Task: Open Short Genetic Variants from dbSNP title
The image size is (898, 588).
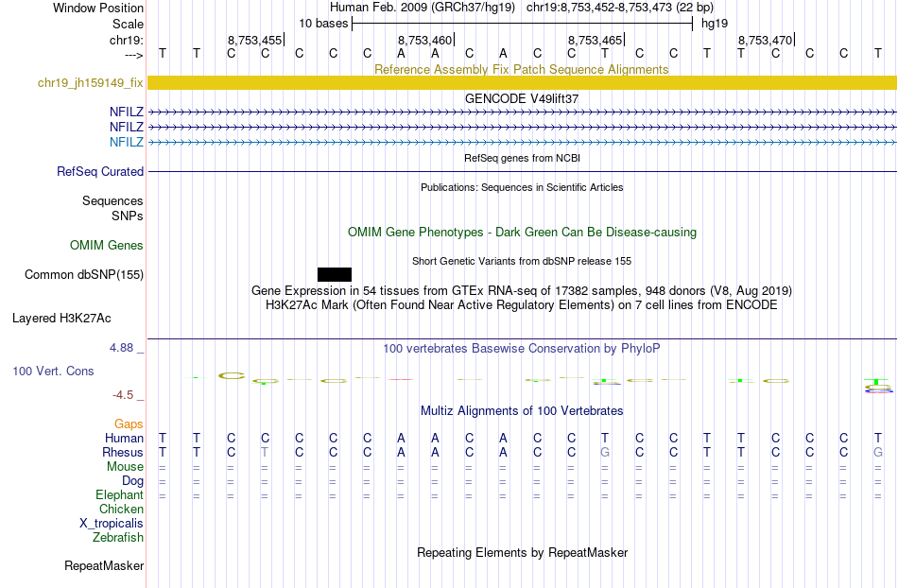Action: 522,261
